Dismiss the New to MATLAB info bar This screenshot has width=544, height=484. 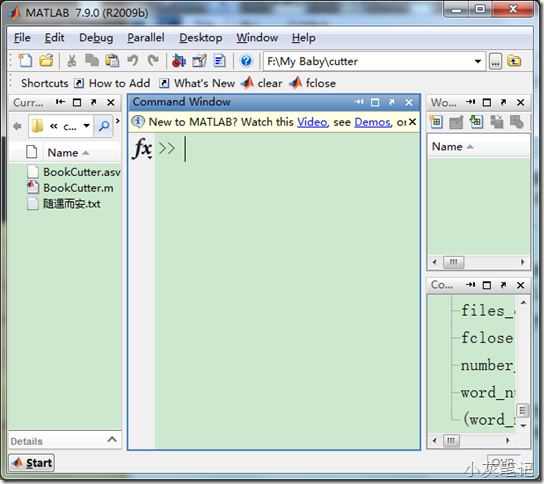pyautogui.click(x=412, y=122)
